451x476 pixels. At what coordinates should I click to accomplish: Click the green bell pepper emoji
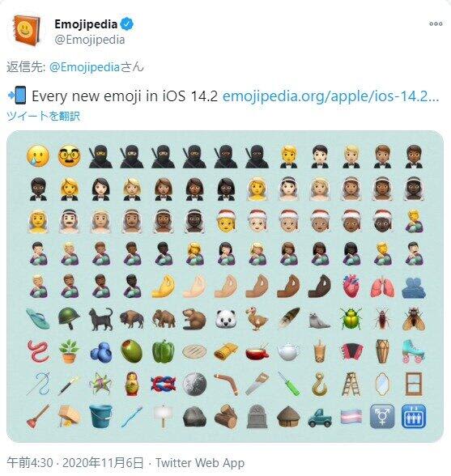coord(163,351)
